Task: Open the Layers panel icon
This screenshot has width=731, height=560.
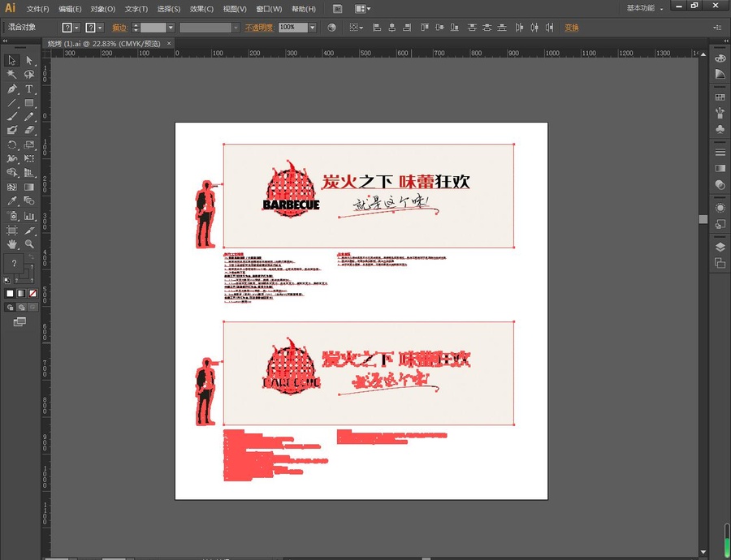Action: click(x=720, y=247)
